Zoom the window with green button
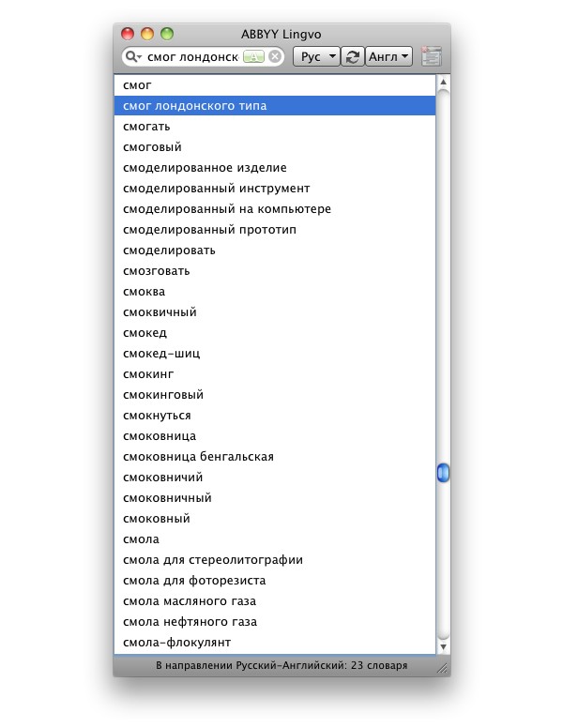 click(x=167, y=34)
